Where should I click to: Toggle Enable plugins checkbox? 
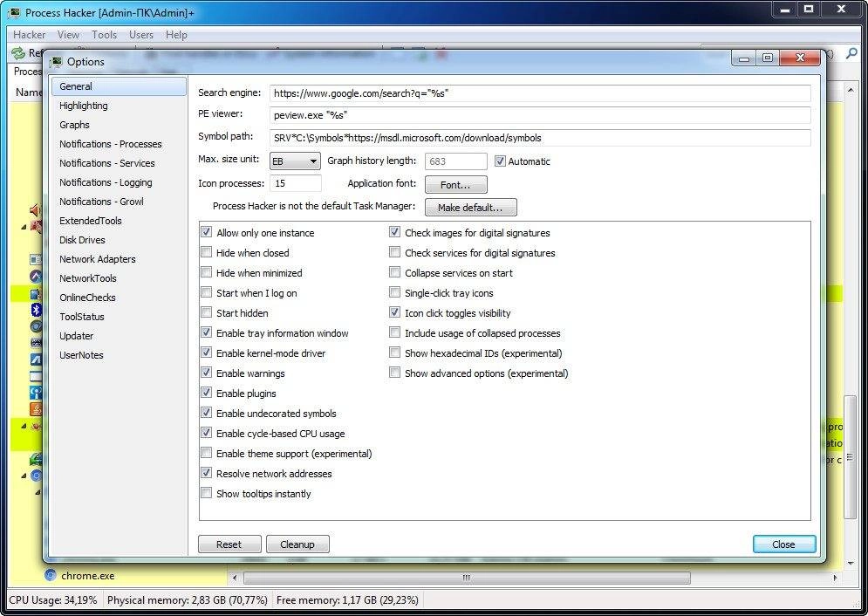[x=206, y=393]
